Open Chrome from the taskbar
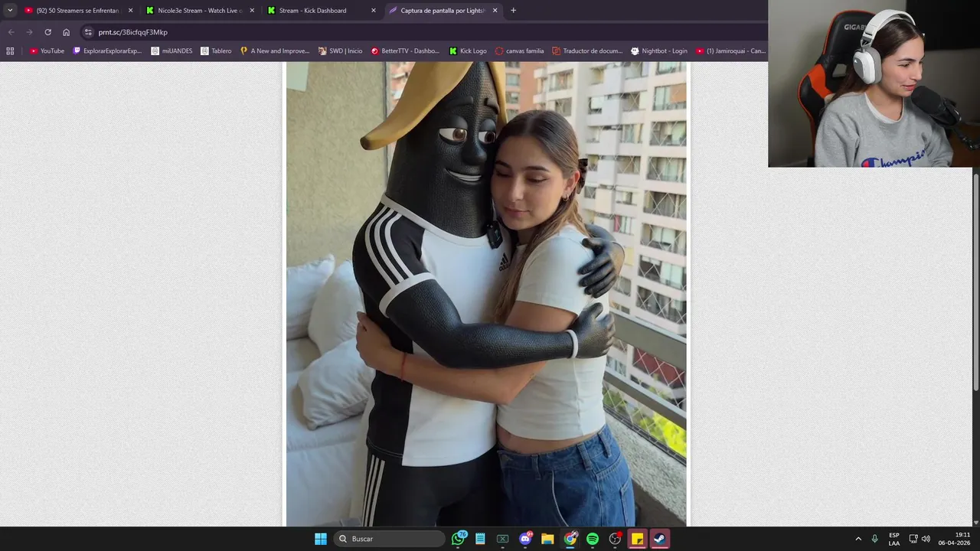Screen dimensions: 980x551 point(570,539)
